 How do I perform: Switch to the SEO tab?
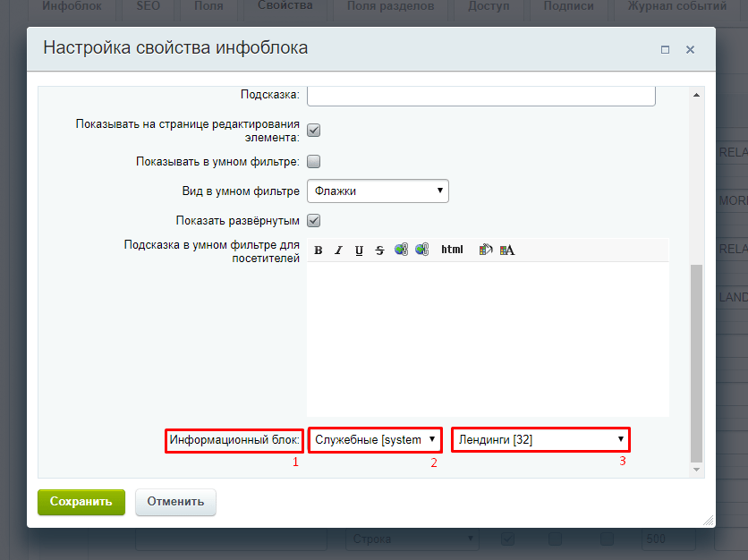147,4
